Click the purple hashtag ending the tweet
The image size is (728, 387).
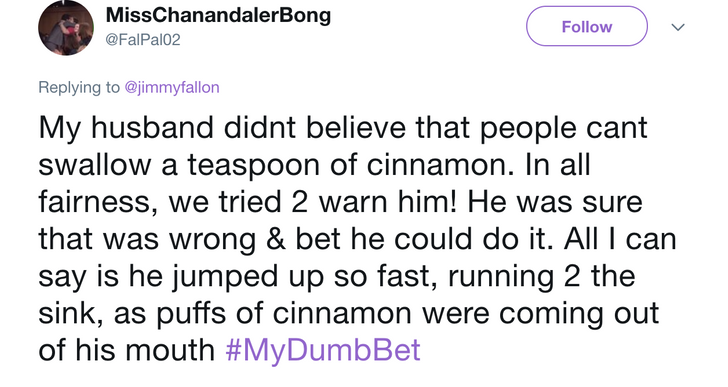[323, 350]
